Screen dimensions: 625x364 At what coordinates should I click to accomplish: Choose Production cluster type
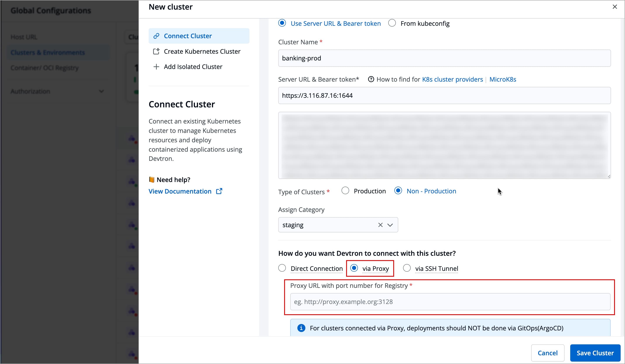345,191
